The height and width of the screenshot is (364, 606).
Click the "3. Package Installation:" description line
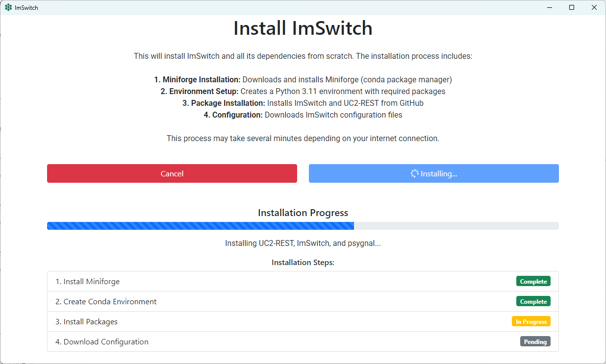pyautogui.click(x=303, y=103)
